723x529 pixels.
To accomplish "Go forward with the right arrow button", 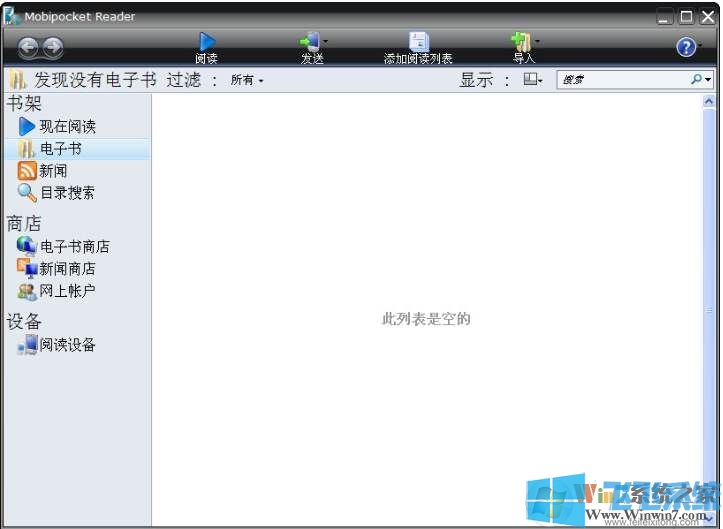I will click(x=53, y=47).
